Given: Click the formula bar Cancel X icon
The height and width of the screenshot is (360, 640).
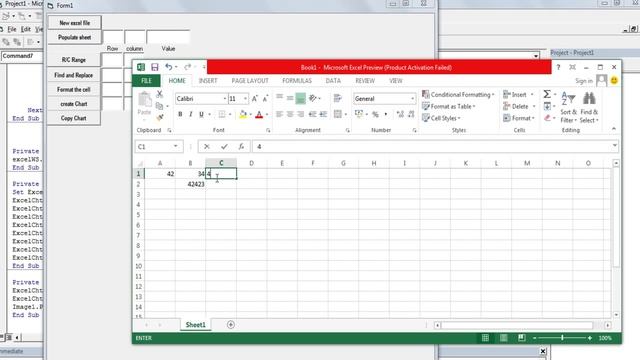Looking at the screenshot, I should [207, 147].
